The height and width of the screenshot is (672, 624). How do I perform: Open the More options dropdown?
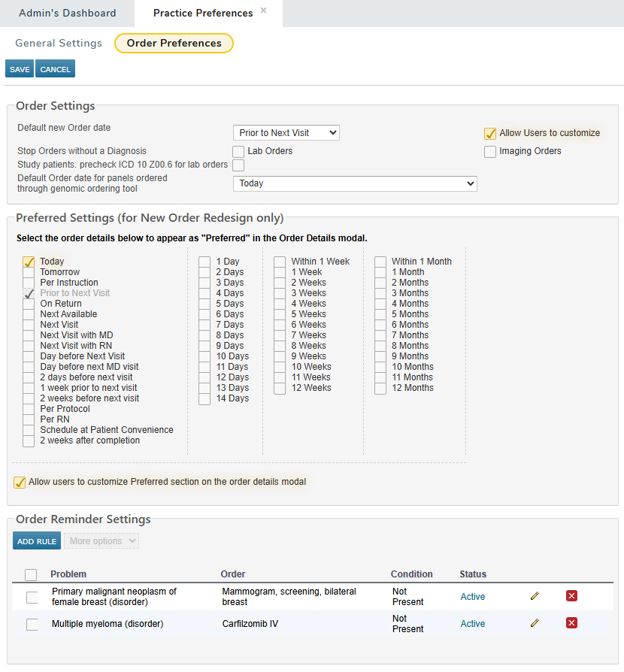click(x=101, y=540)
